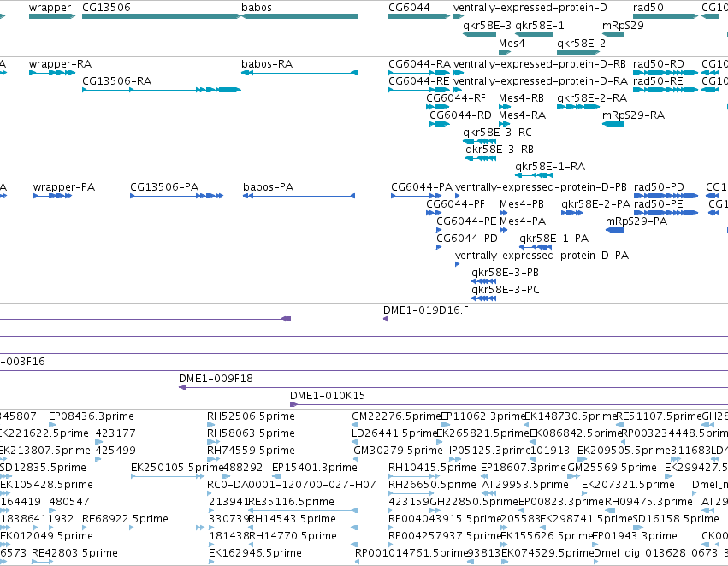Click RE35116.5prime EST label
The width and height of the screenshot is (728, 566).
(292, 502)
